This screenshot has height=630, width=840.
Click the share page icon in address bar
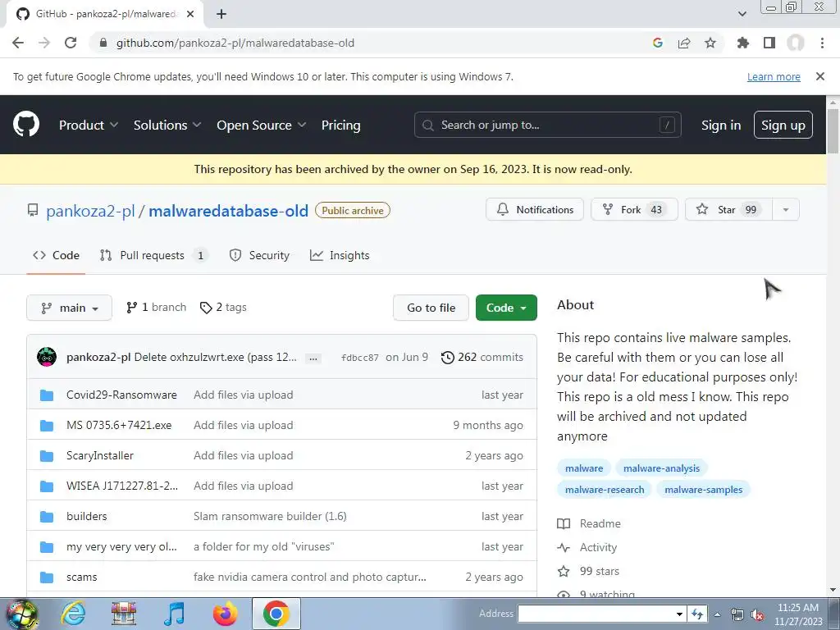(x=684, y=43)
